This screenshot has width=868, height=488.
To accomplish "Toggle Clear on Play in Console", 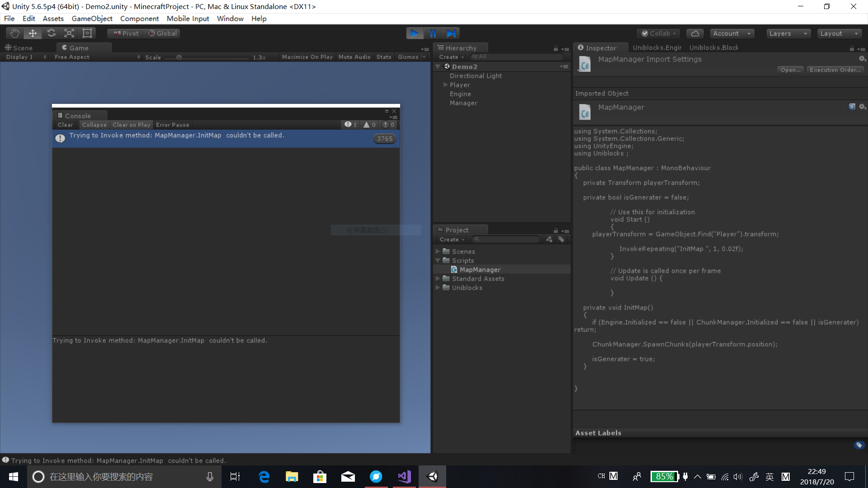I will (x=131, y=125).
